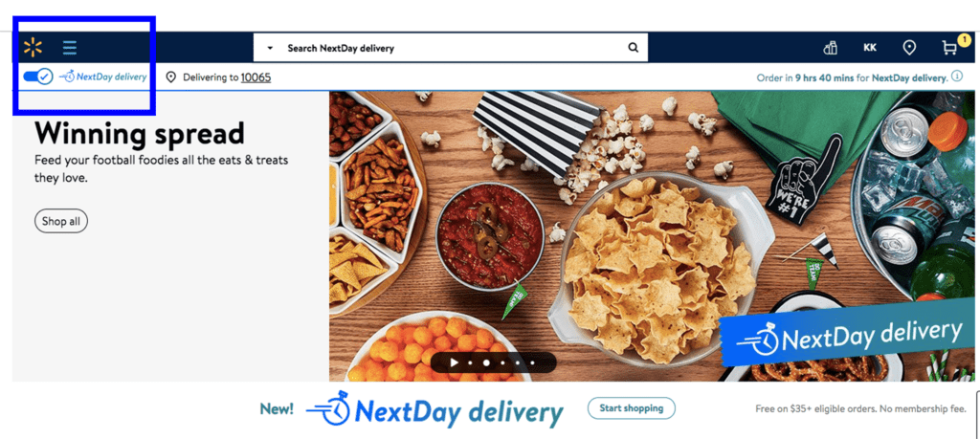Select the last carousel dot
The width and height of the screenshot is (980, 439).
click(x=532, y=362)
